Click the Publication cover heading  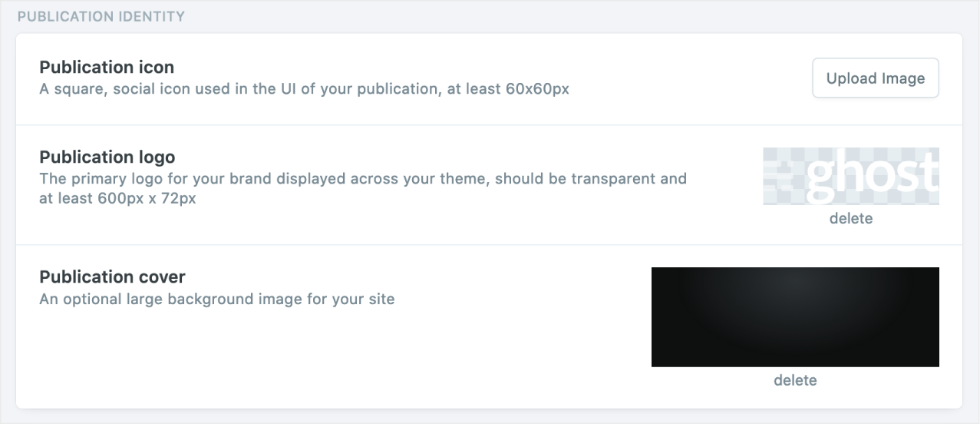[112, 277]
